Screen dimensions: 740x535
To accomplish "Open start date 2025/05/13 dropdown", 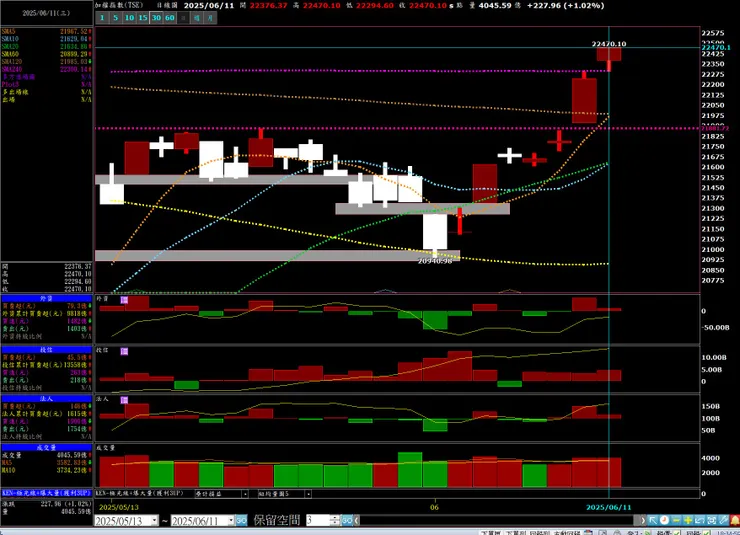I will click(x=154, y=521).
